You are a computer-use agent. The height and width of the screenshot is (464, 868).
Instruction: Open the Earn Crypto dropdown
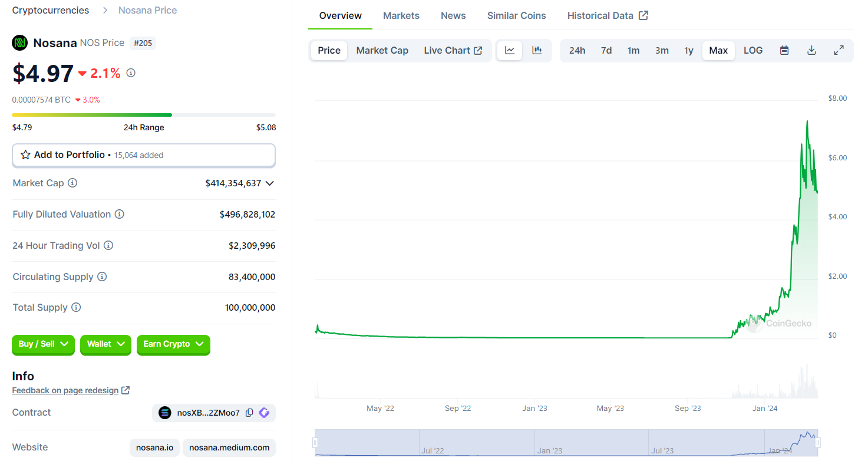173,344
